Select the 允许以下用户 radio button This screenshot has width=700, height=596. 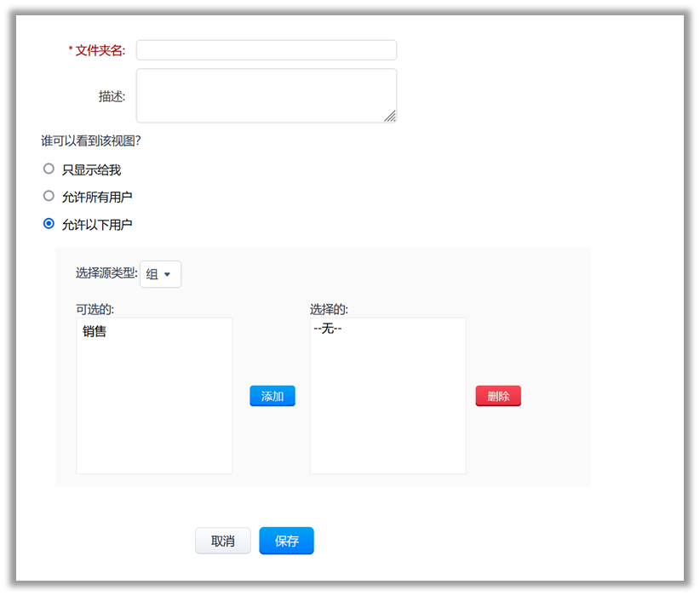(x=49, y=224)
